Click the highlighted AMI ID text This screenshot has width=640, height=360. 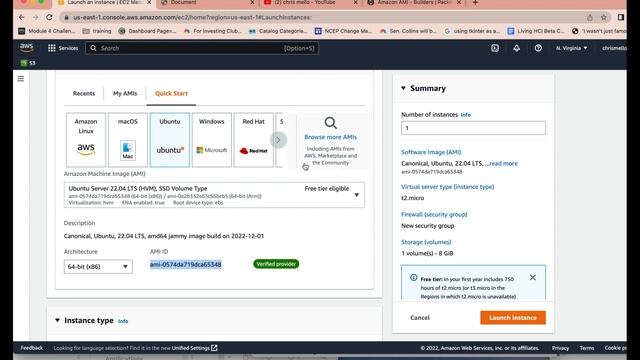[186, 264]
